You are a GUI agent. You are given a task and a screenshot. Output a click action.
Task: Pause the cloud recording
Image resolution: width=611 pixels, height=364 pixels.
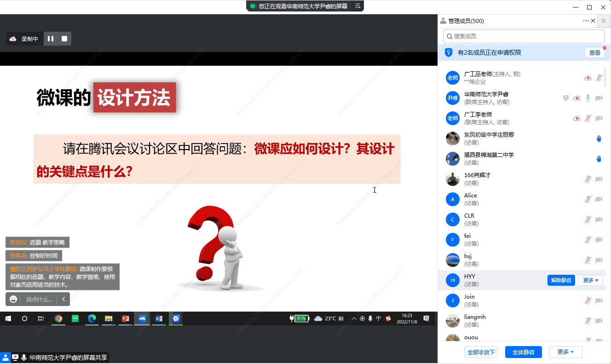[51, 39]
